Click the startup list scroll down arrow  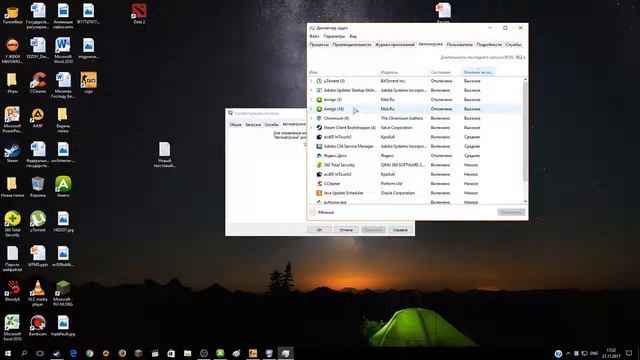tap(525, 201)
